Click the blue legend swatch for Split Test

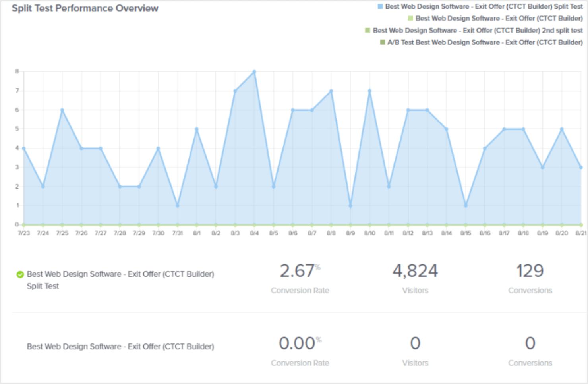click(x=380, y=6)
